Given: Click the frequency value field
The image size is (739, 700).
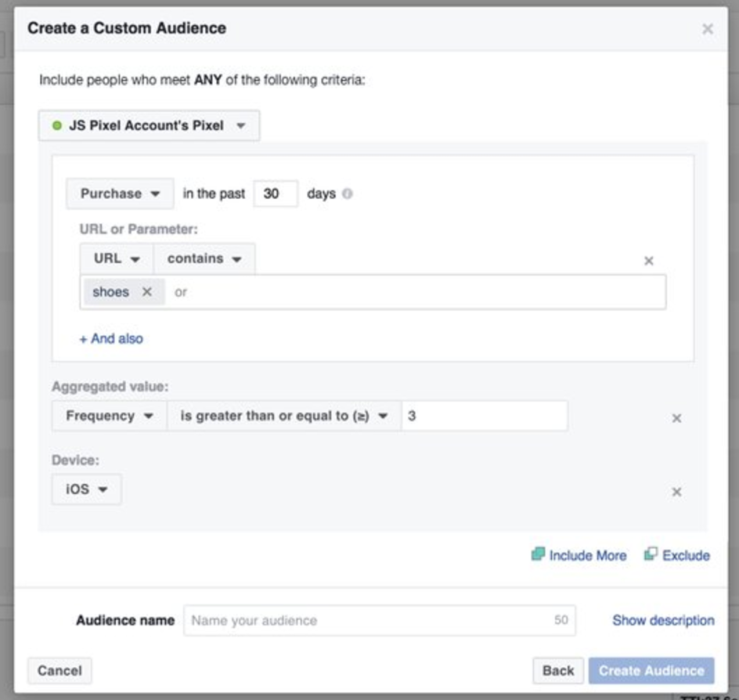Looking at the screenshot, I should click(x=484, y=416).
